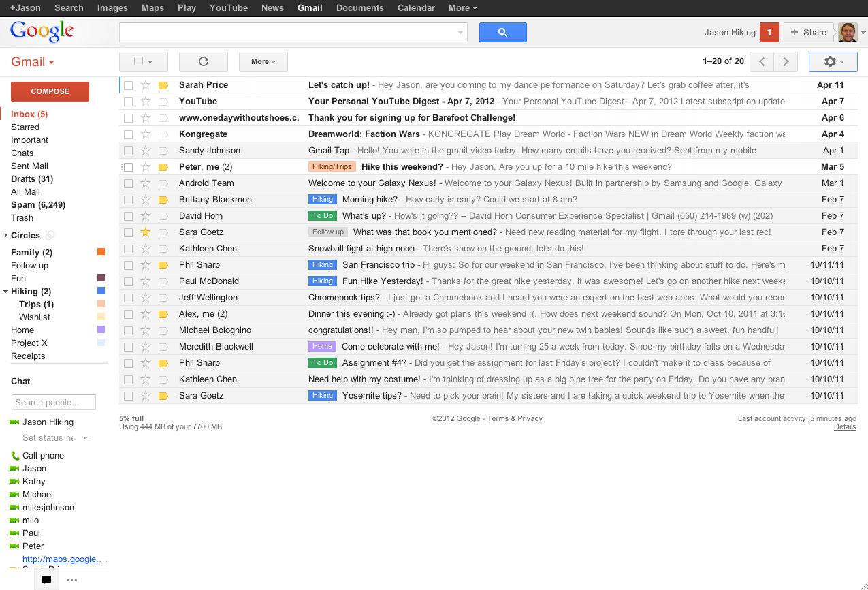Image resolution: width=868 pixels, height=590 pixels.
Task: Click video camera icon next to Michael
Action: (14, 495)
